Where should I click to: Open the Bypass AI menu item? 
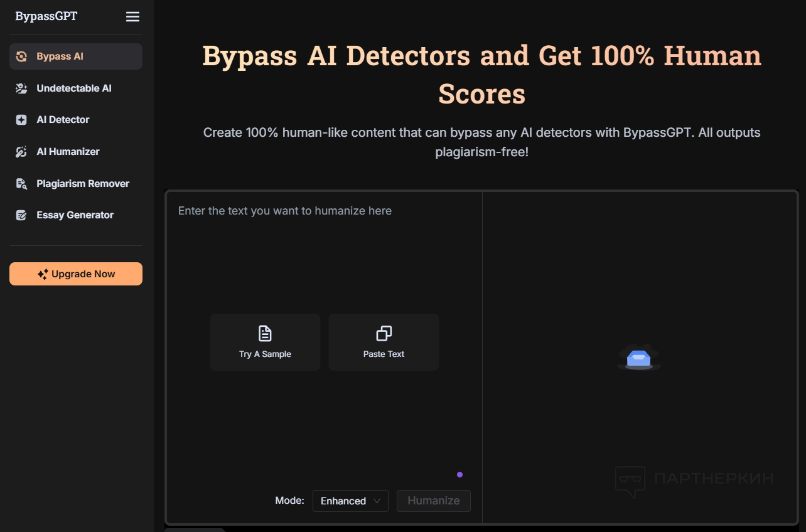76,56
